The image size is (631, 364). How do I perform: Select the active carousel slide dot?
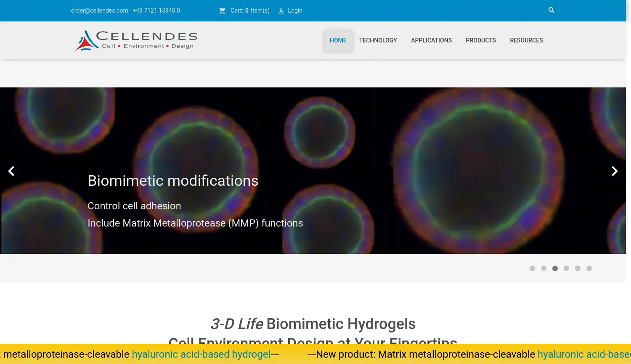pyautogui.click(x=555, y=268)
